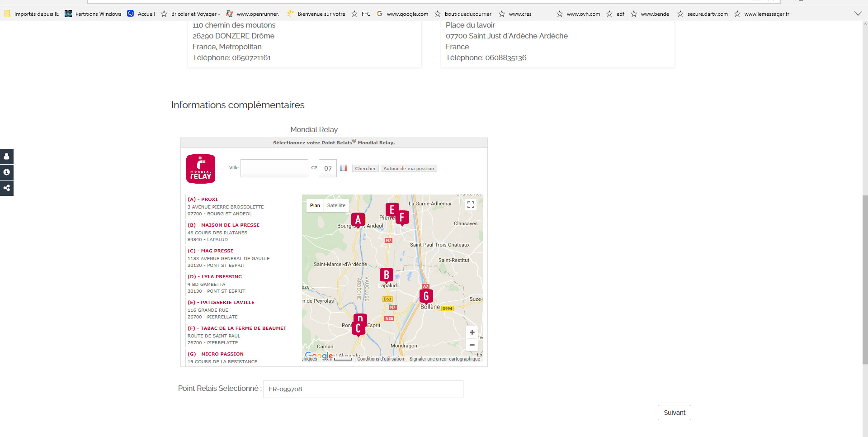
Task: Click the phone number 'Téléphone: 0650721161'
Action: [x=231, y=58]
